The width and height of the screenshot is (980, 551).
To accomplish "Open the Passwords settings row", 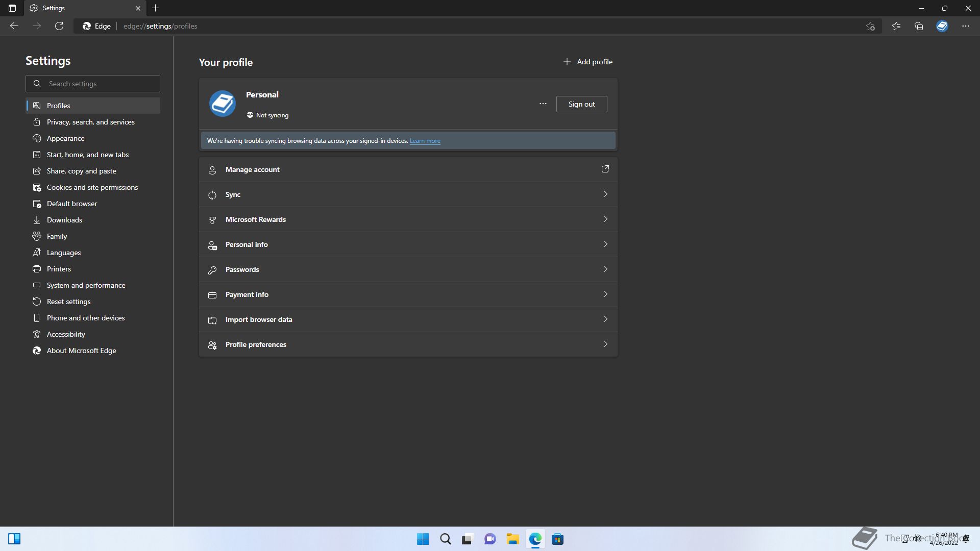I will [x=408, y=269].
